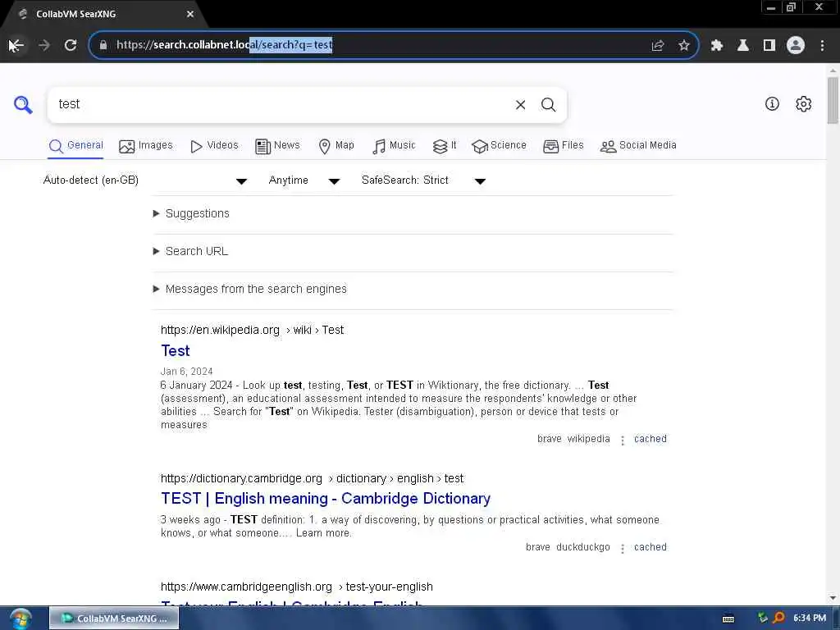Image resolution: width=840 pixels, height=630 pixels.
Task: Submit search with magnifier button
Action: pyautogui.click(x=548, y=105)
